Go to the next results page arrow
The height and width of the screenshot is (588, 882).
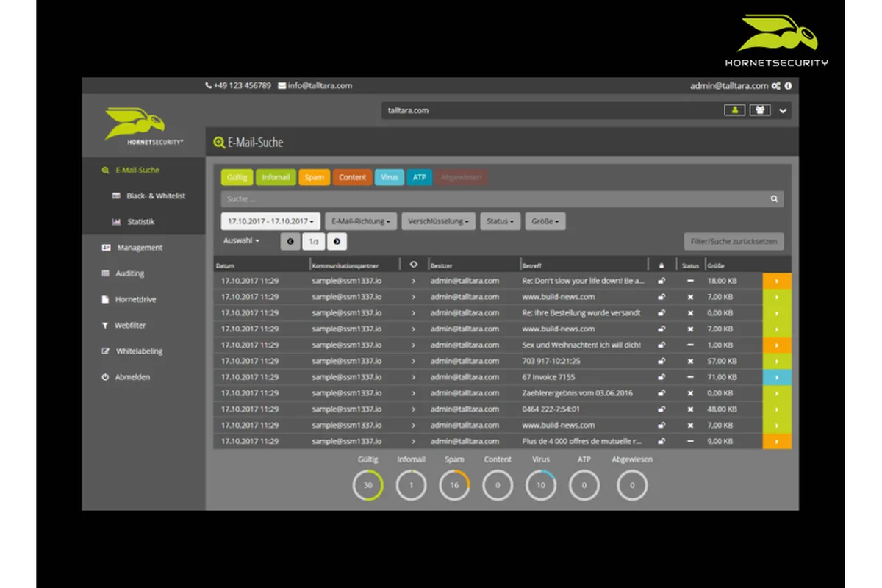coord(337,241)
